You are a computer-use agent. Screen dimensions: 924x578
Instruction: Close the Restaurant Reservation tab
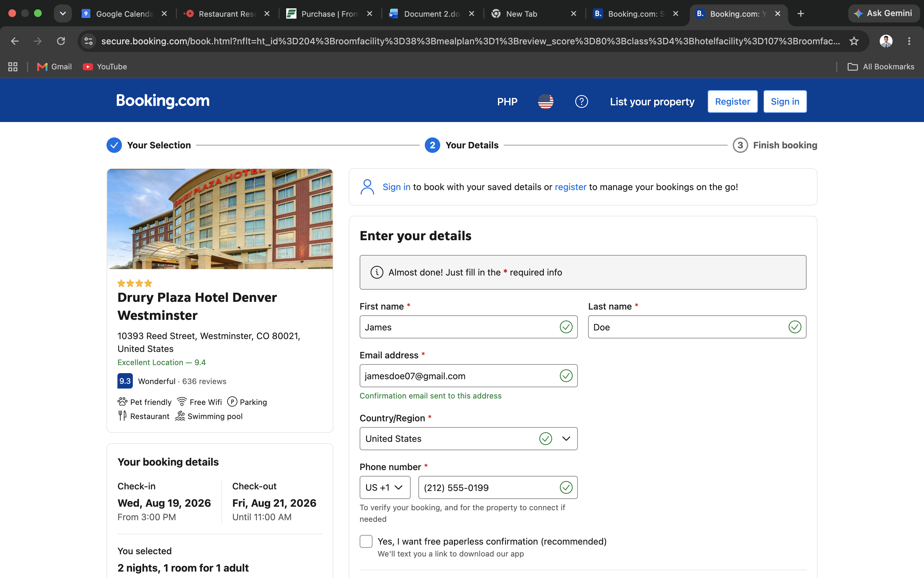(267, 14)
